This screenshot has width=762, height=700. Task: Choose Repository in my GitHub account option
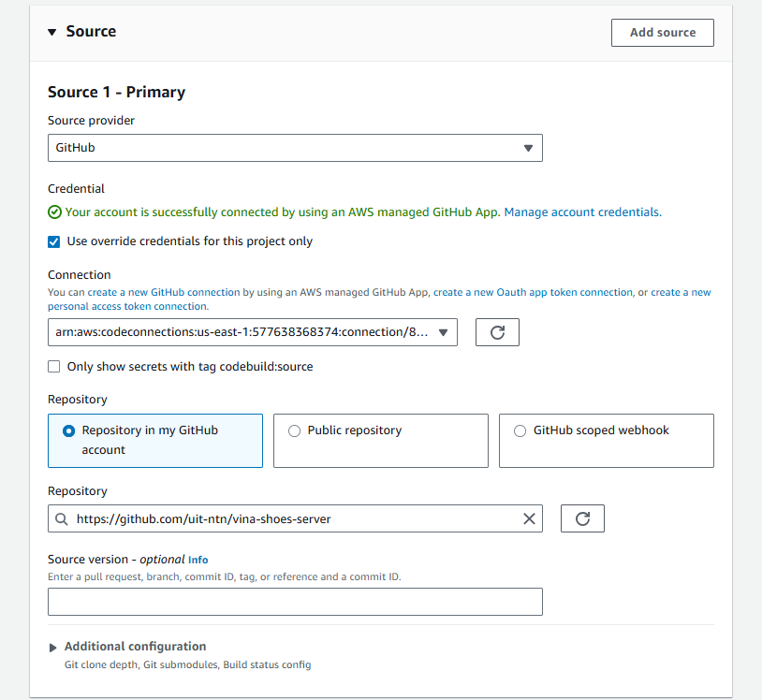pos(68,430)
